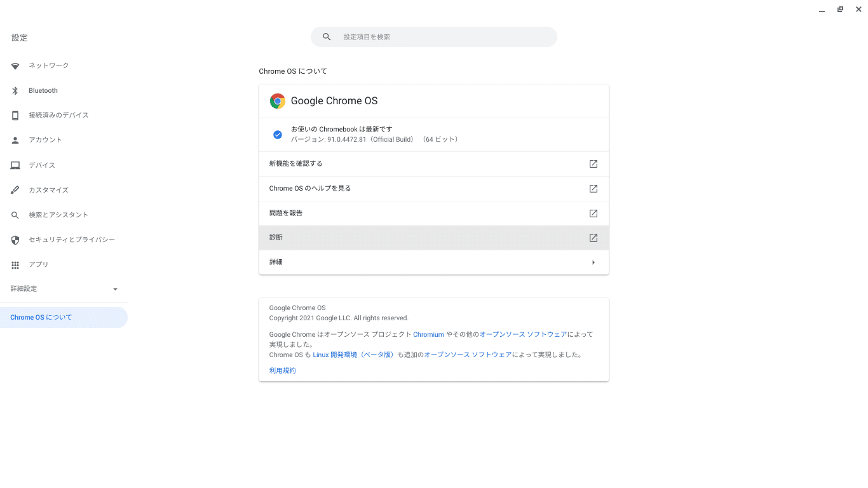Image resolution: width=868 pixels, height=488 pixels.
Task: Click お使いの Chromebook は最新です text
Action: [x=342, y=130]
